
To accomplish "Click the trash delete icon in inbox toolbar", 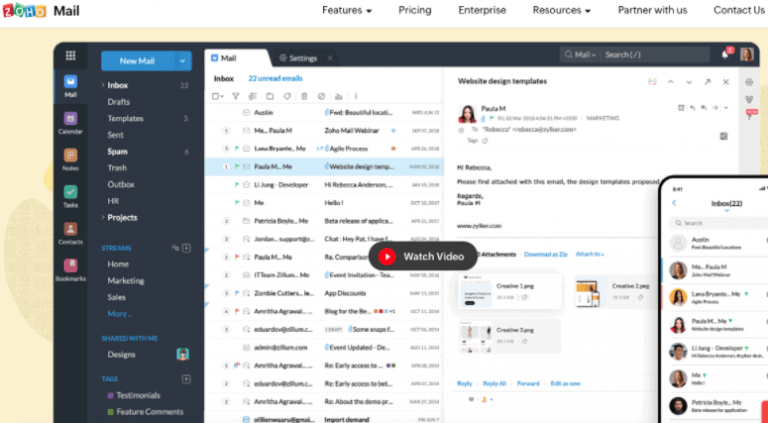I will [x=304, y=96].
